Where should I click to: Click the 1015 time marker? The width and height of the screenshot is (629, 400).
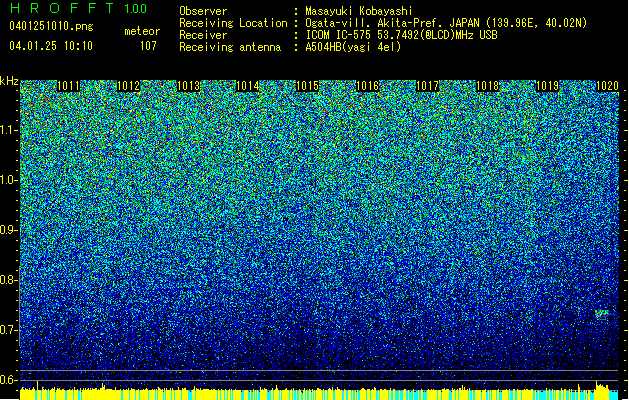[307, 86]
